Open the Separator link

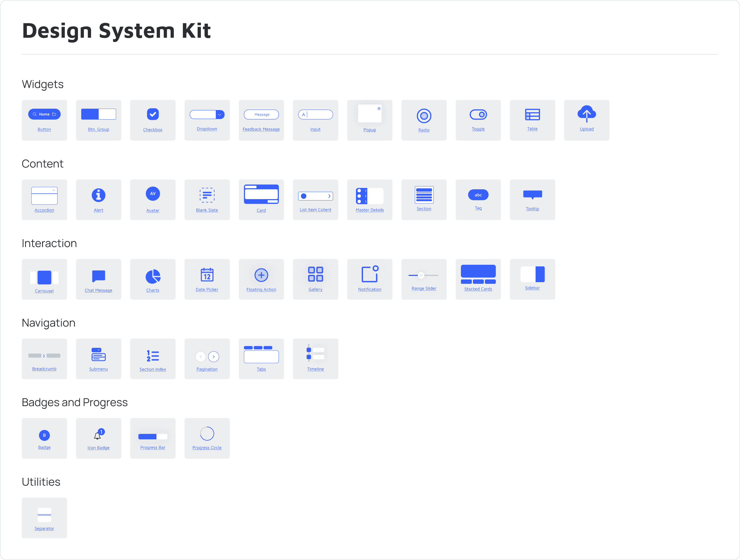[44, 529]
